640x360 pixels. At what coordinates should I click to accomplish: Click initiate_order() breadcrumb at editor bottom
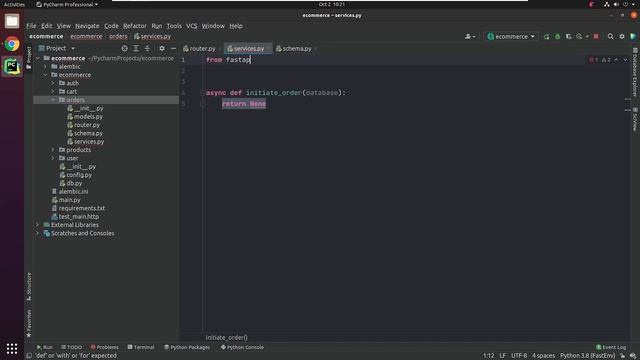pyautogui.click(x=227, y=338)
